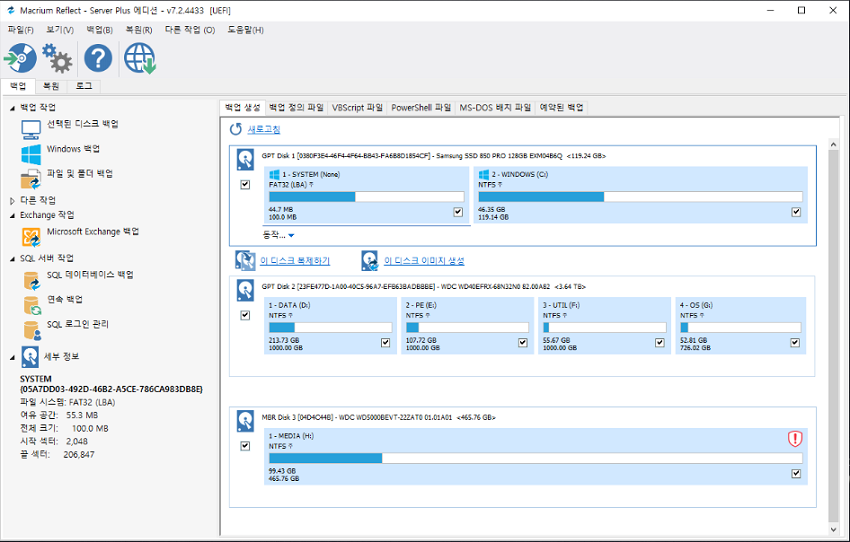Click the 새로고침 link
The image size is (850, 542).
(264, 130)
